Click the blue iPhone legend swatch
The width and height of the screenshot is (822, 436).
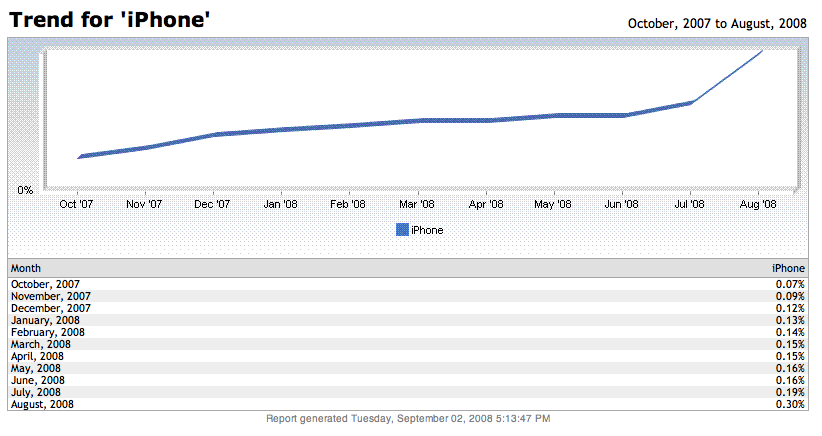402,230
